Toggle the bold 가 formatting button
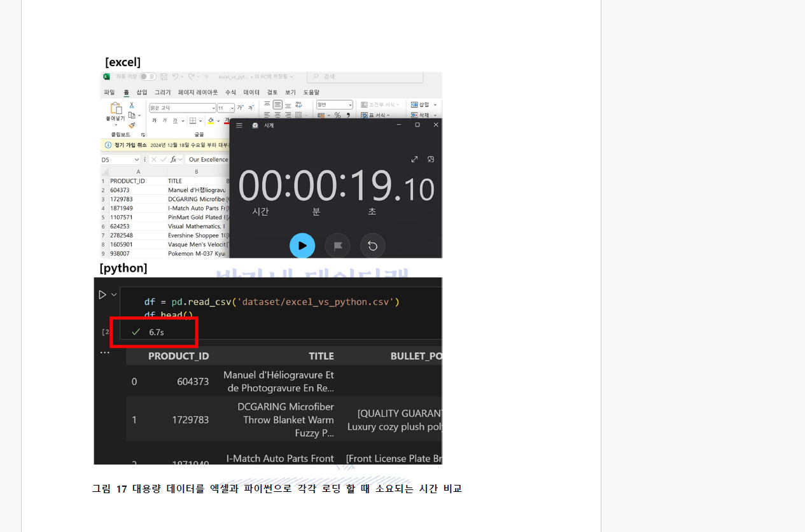Viewport: 805px width, 532px height. point(154,120)
